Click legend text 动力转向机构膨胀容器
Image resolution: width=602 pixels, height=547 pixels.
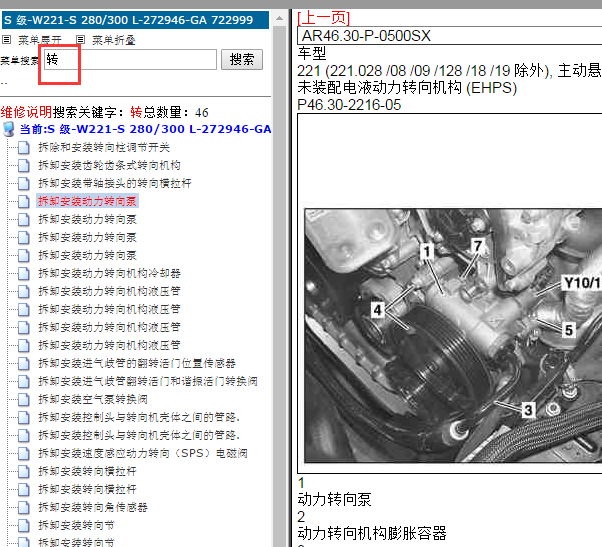(372, 533)
